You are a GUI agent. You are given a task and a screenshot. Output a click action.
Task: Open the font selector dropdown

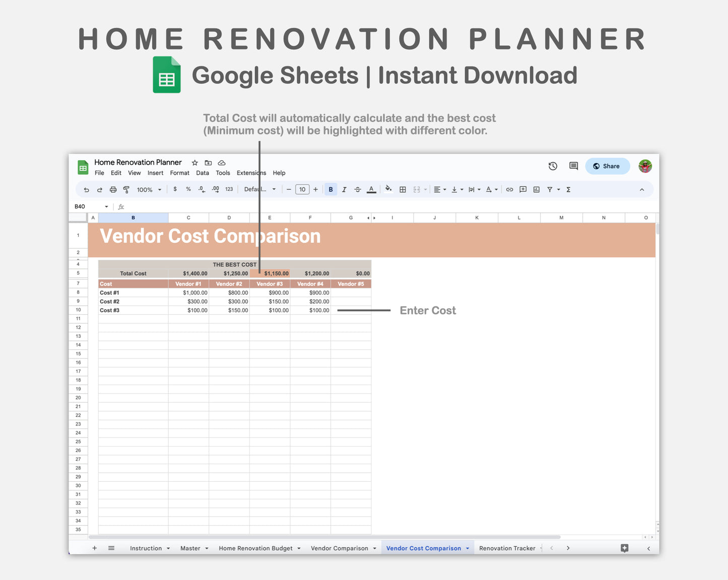click(259, 189)
